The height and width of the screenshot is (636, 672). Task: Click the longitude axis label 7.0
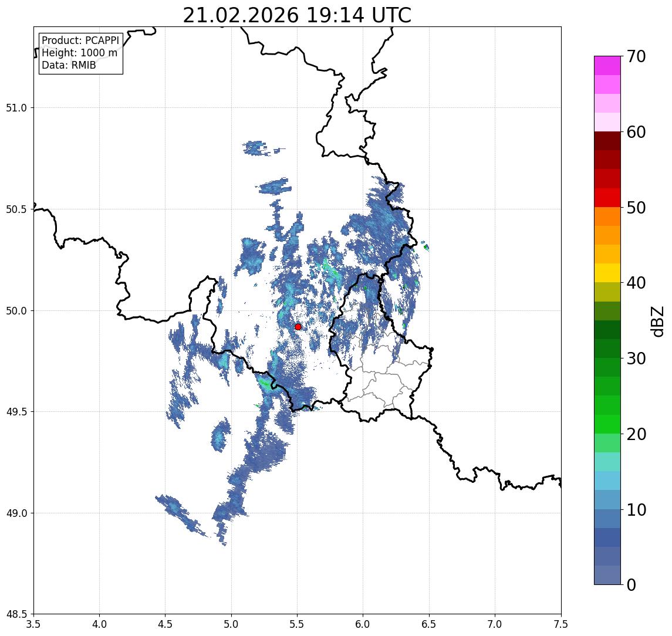495,624
